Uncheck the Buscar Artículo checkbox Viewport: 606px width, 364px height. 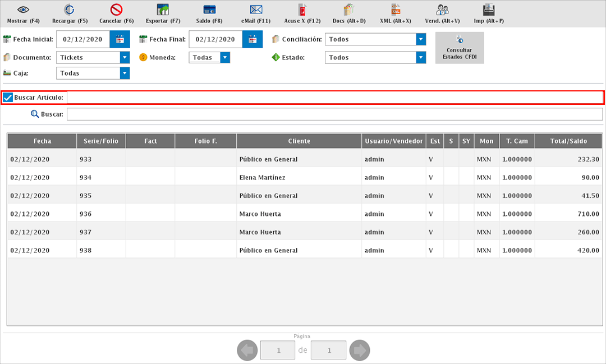pyautogui.click(x=8, y=98)
